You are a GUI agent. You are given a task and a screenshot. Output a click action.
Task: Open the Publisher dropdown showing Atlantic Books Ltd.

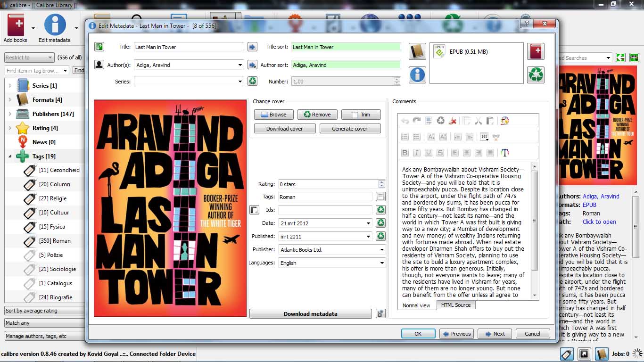[x=382, y=250]
